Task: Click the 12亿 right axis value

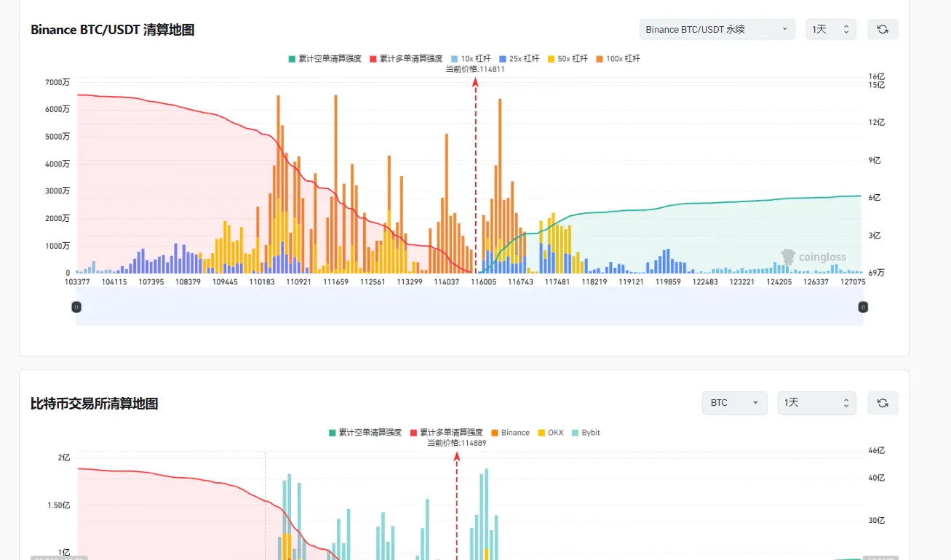Action: pos(877,122)
